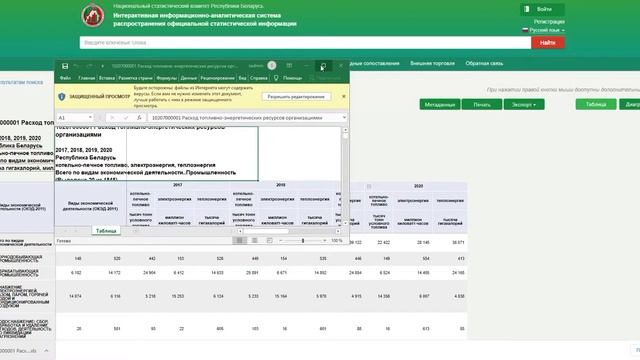This screenshot has height=360, width=640.
Task: Click zoom in plus in Excel status bar
Action: (x=324, y=241)
